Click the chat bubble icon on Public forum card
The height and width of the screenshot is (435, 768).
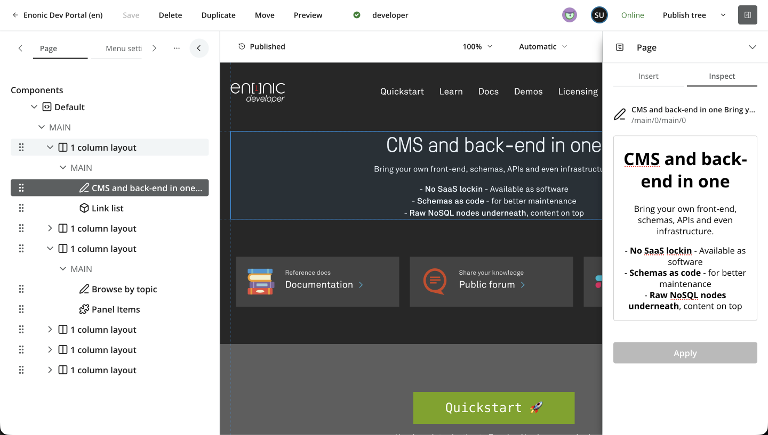(x=435, y=281)
